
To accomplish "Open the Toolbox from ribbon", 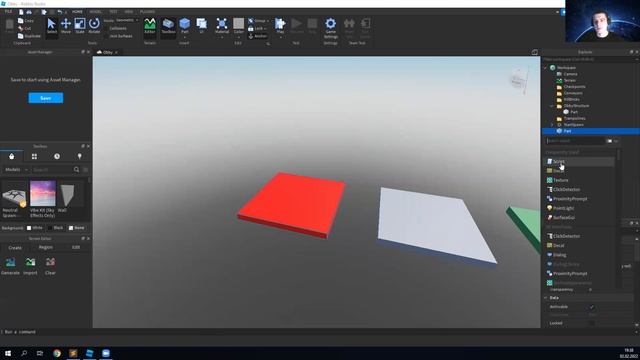I will click(168, 27).
